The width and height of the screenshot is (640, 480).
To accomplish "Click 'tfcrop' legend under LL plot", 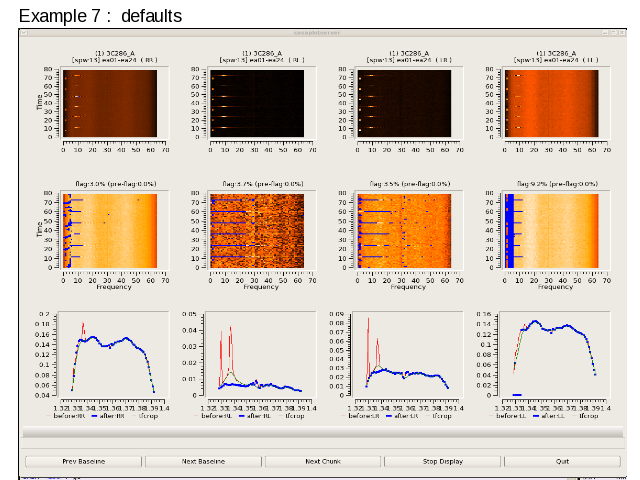I will 585,416.
